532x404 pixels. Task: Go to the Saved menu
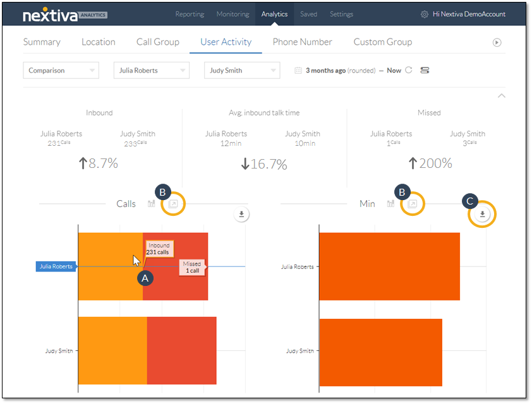coord(308,15)
